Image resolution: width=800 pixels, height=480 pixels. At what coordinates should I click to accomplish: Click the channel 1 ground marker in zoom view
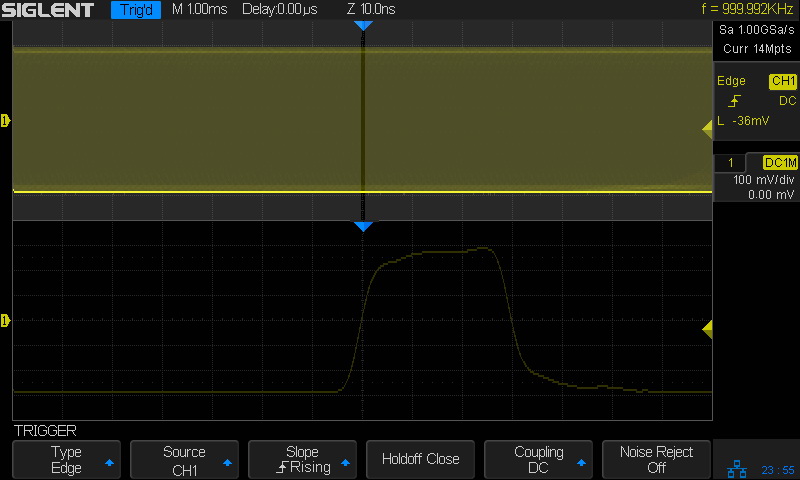(6, 321)
